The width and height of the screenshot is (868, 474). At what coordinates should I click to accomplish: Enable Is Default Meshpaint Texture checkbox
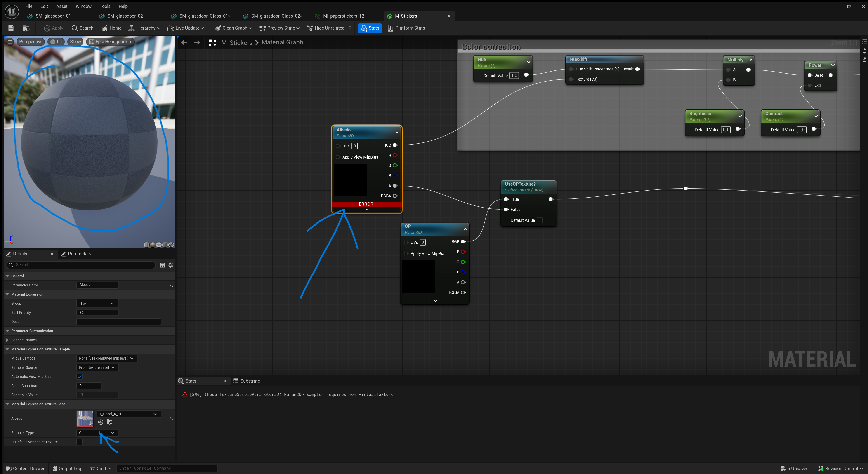click(80, 442)
